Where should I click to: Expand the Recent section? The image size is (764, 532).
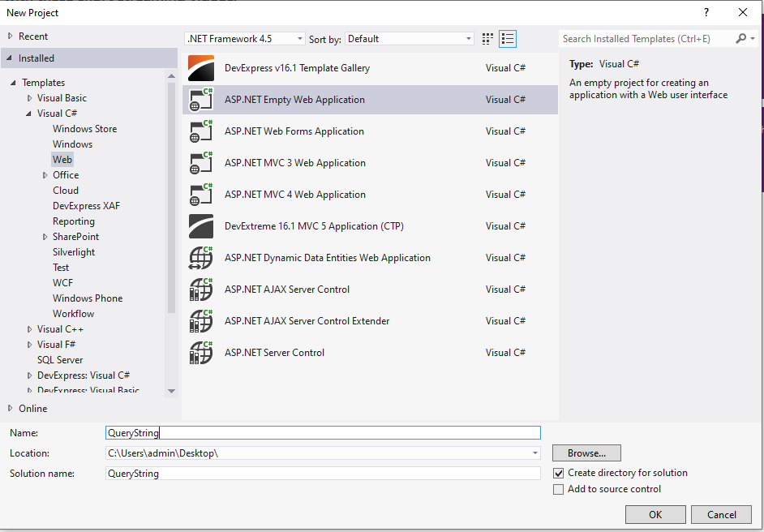pos(11,36)
